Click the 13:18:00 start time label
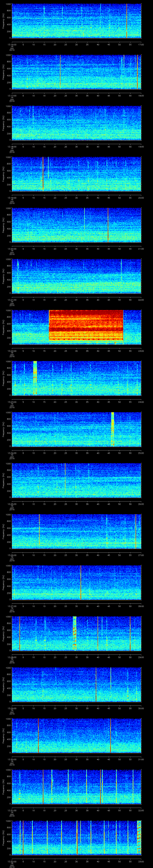Viewport: 153px width, 868px height. pos(12,147)
